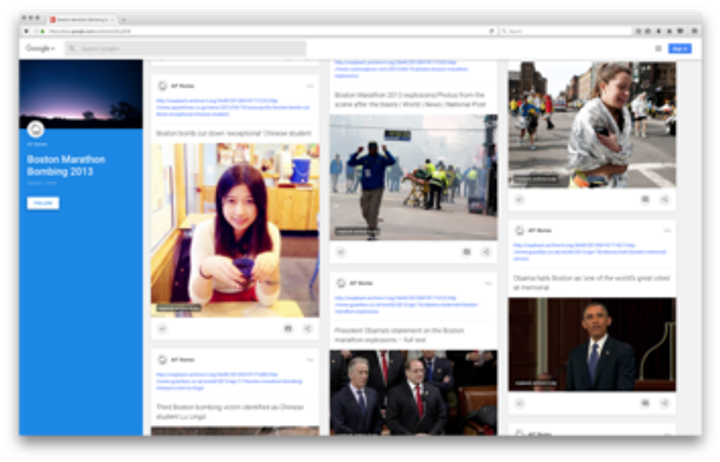Open the photo of the Chinese student
720x462 pixels.
[235, 230]
